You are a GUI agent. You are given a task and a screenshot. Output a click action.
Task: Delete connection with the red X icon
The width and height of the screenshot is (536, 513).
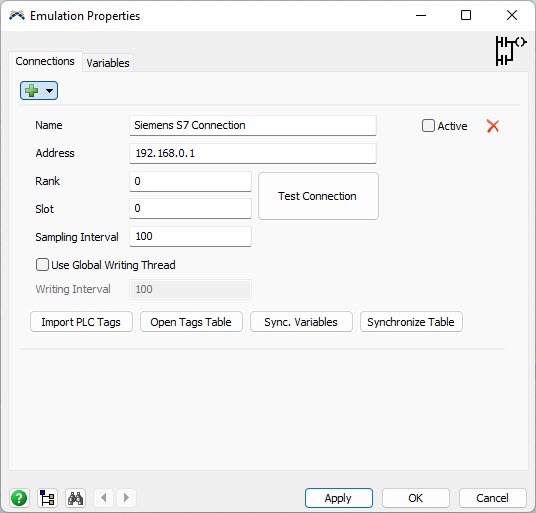pyautogui.click(x=493, y=126)
